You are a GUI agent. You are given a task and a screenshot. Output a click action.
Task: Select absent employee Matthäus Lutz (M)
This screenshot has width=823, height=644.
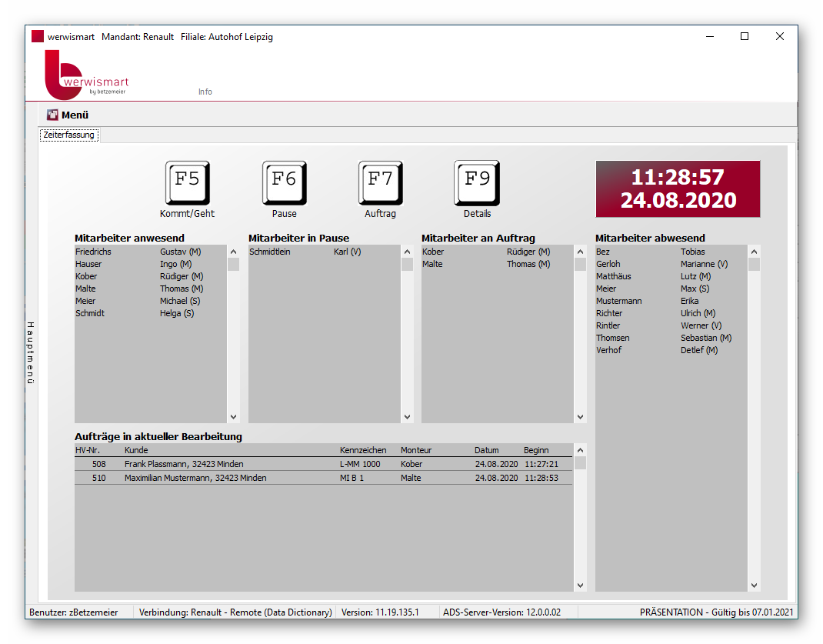(671, 276)
